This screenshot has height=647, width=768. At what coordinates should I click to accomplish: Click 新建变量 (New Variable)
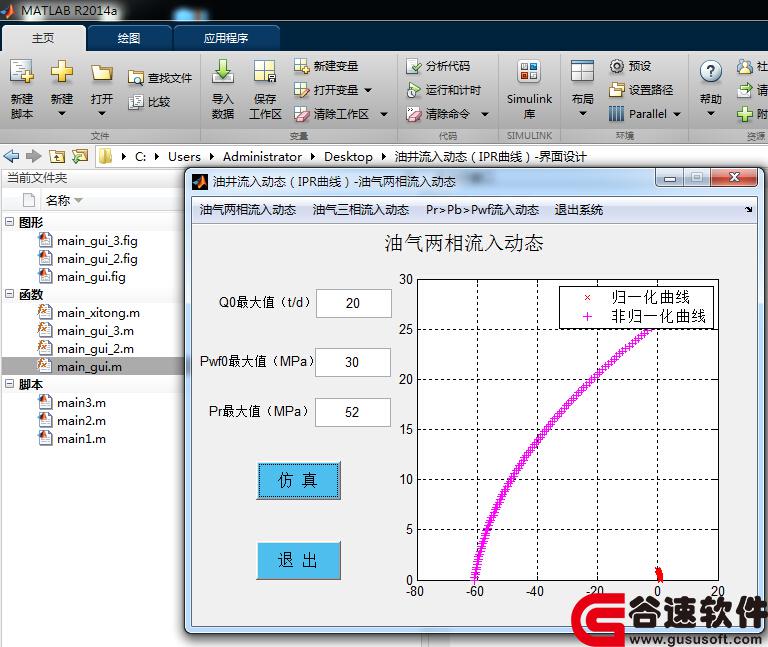[x=326, y=66]
